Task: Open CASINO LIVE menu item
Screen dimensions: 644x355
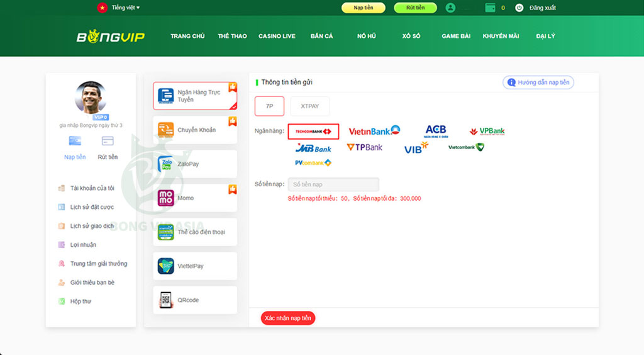Action: coord(277,36)
